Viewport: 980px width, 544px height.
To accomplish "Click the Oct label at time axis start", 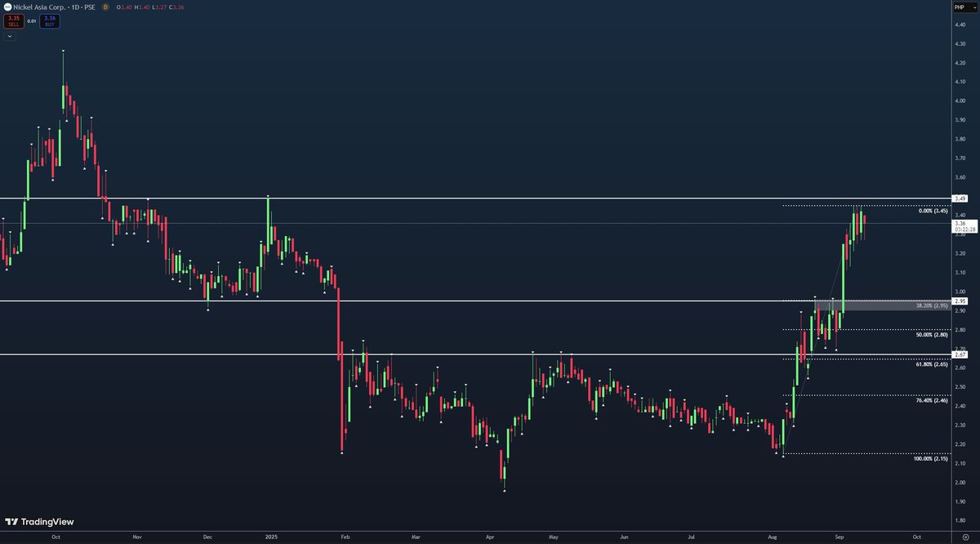I will tap(55, 537).
